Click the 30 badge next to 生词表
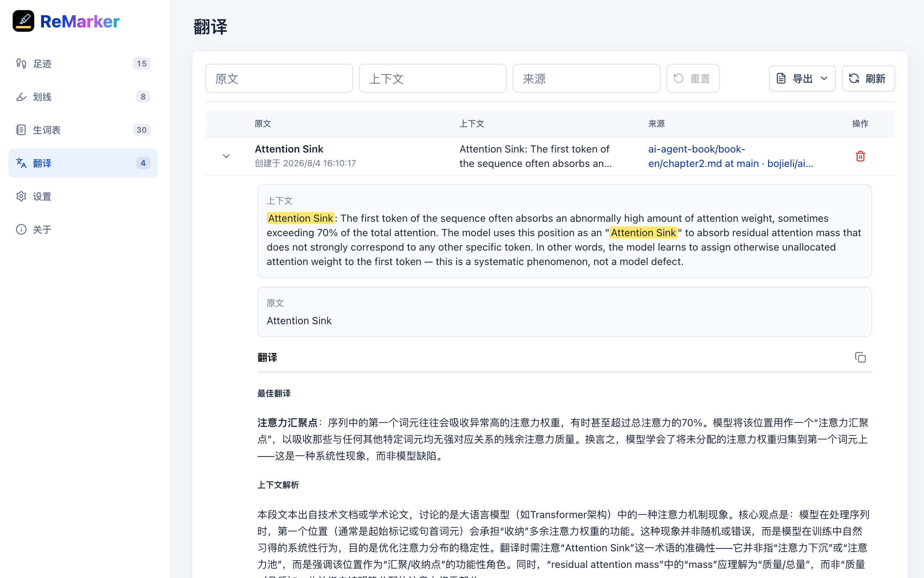 (141, 130)
